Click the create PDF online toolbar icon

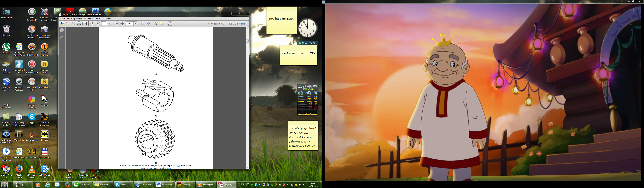[68, 24]
